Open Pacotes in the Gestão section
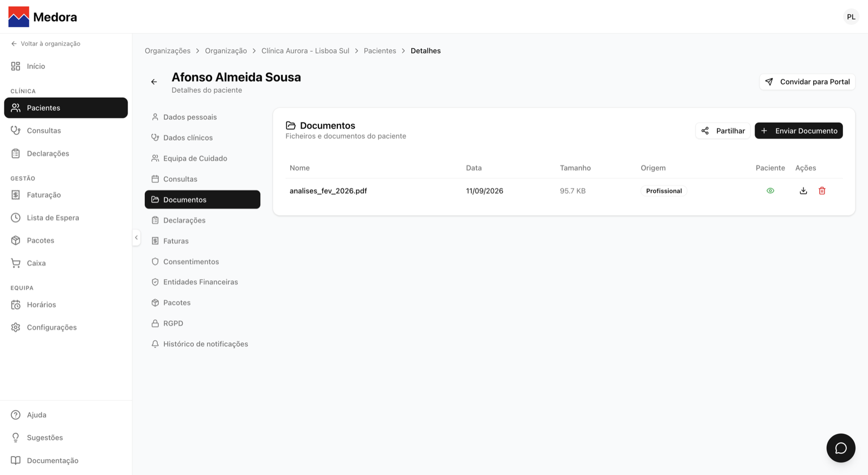Image resolution: width=868 pixels, height=475 pixels. [66, 240]
